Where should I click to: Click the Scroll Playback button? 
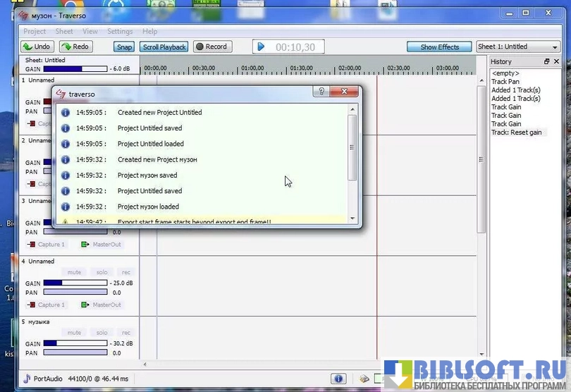point(164,47)
